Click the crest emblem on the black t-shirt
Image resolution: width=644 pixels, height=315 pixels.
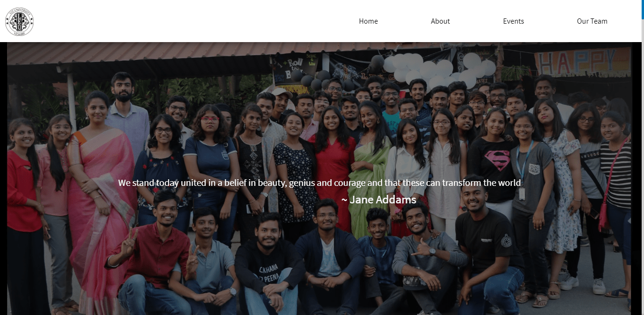(x=506, y=240)
